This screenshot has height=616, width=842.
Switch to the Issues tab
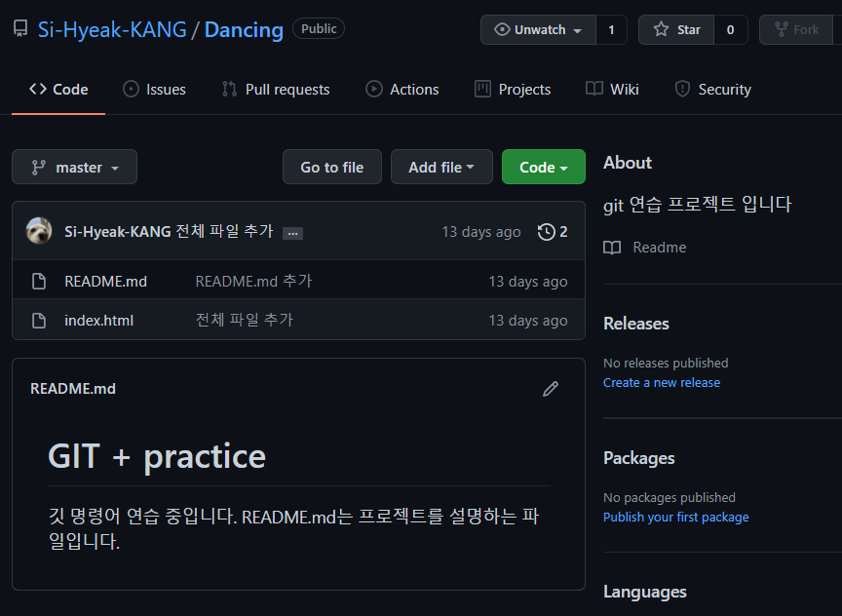(x=154, y=89)
